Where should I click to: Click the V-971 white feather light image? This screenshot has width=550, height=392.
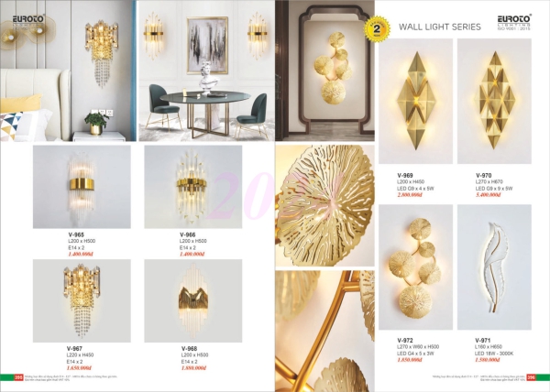click(x=494, y=267)
